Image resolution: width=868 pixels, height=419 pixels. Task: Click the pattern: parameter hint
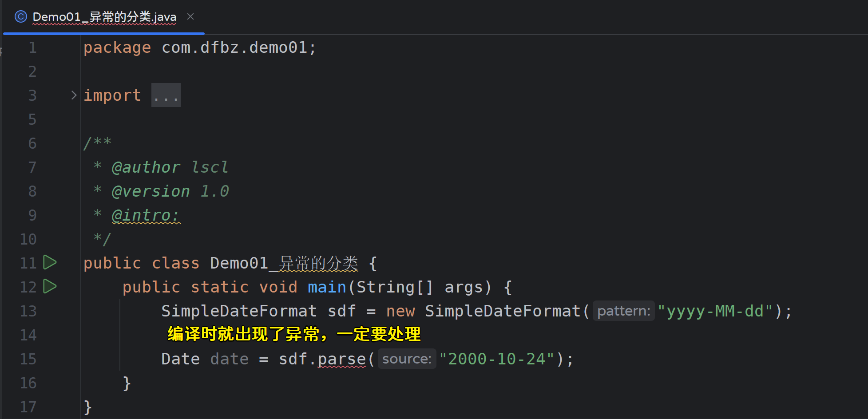623,311
